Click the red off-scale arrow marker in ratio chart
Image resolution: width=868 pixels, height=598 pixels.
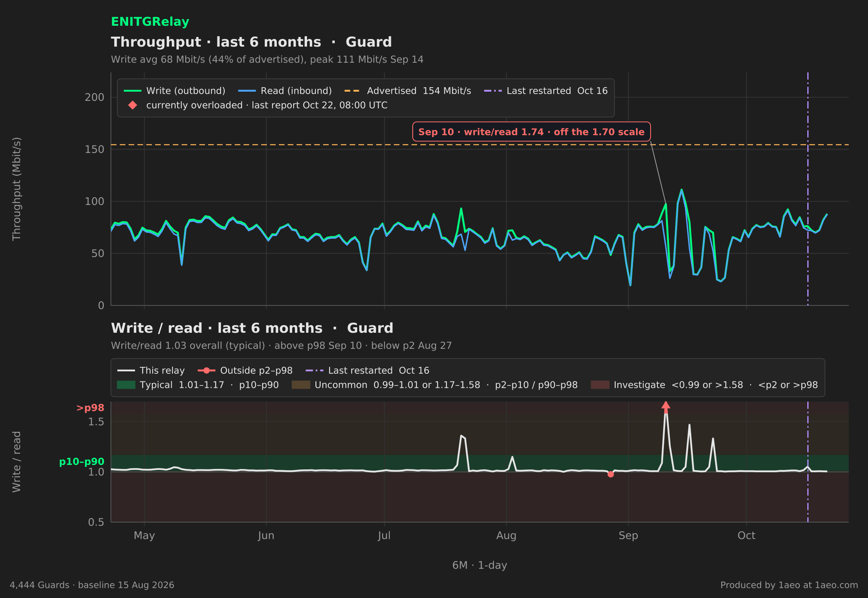tap(666, 407)
